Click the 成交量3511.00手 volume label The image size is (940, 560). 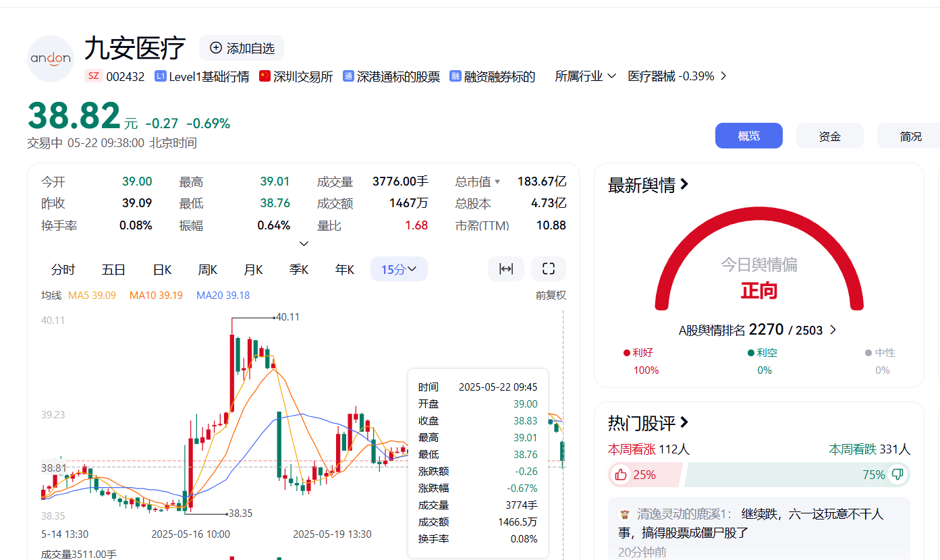point(79,555)
